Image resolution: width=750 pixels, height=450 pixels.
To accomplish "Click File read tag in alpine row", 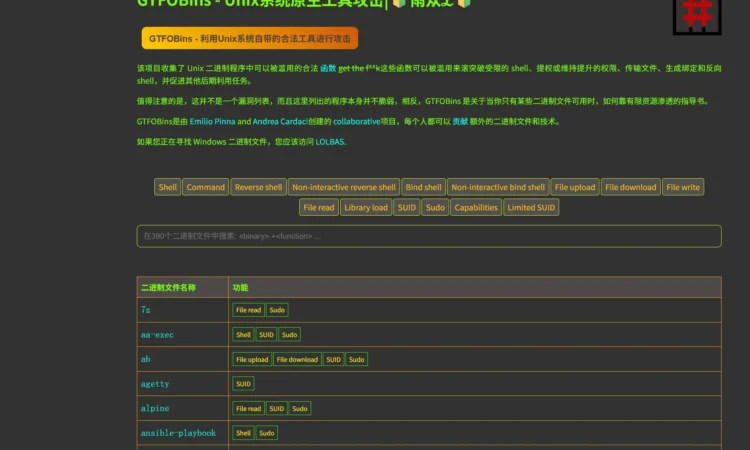I will coord(248,408).
